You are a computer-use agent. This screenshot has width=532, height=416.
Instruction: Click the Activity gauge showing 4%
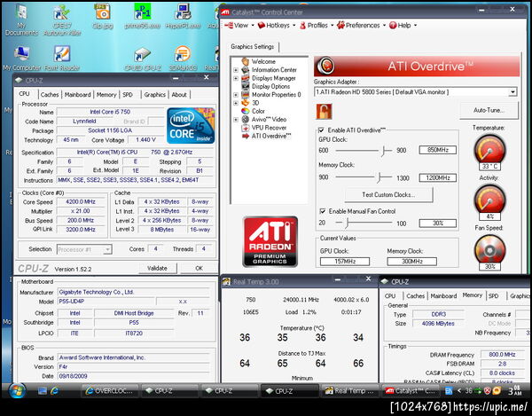(489, 200)
